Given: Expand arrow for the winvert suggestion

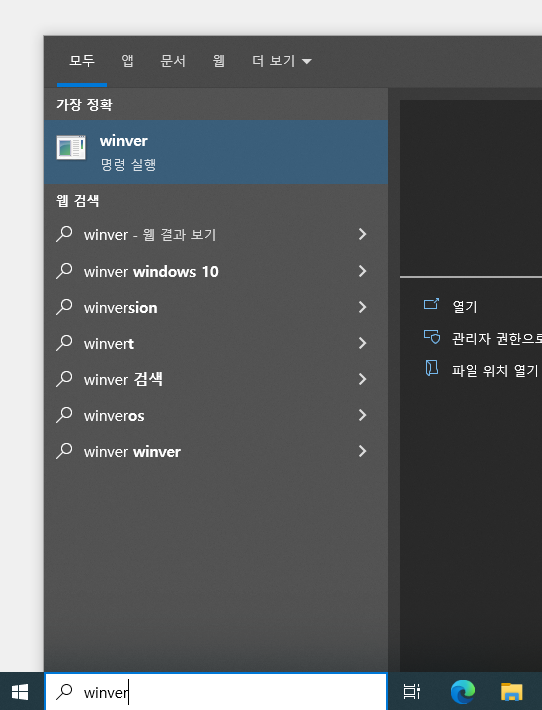Looking at the screenshot, I should pyautogui.click(x=362, y=343).
